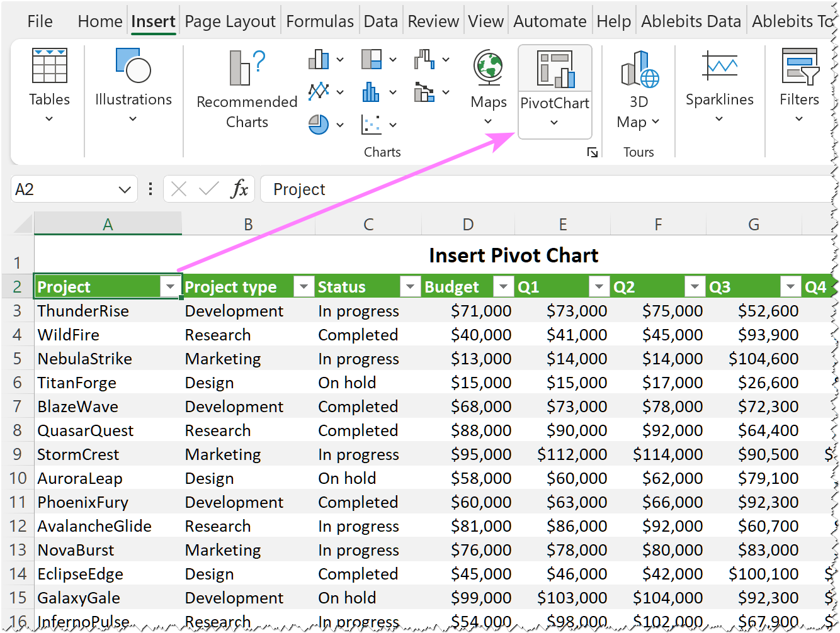Open the Project column filter dropdown
The image size is (840, 633).
[169, 286]
